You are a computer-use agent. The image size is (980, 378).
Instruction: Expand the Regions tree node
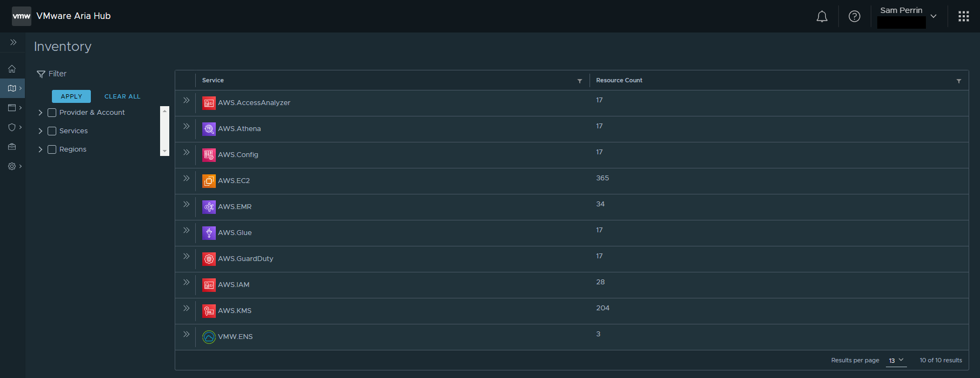pos(40,149)
